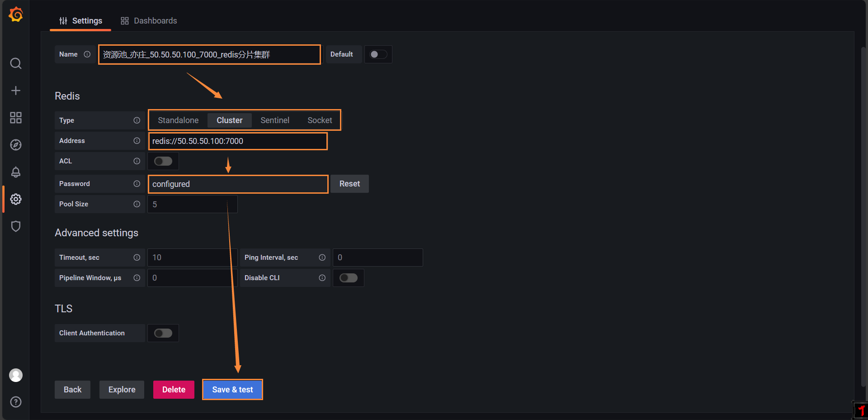Click the Pipeline Window input field
This screenshot has width=868, height=420.
point(192,278)
